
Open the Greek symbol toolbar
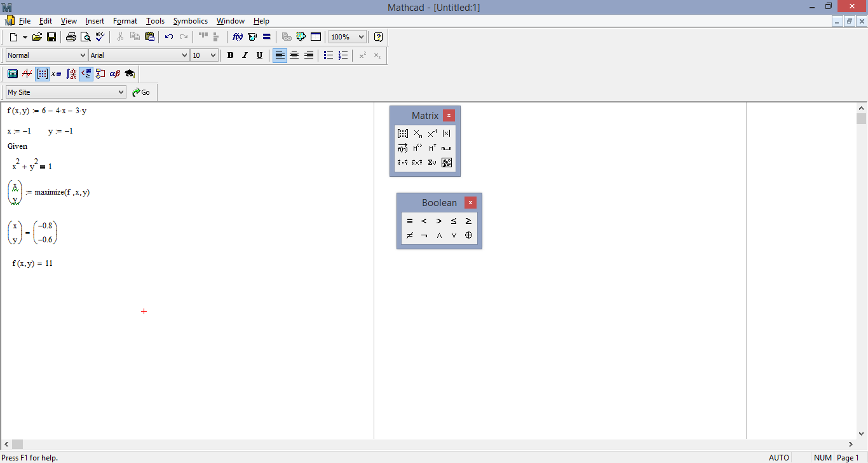115,74
